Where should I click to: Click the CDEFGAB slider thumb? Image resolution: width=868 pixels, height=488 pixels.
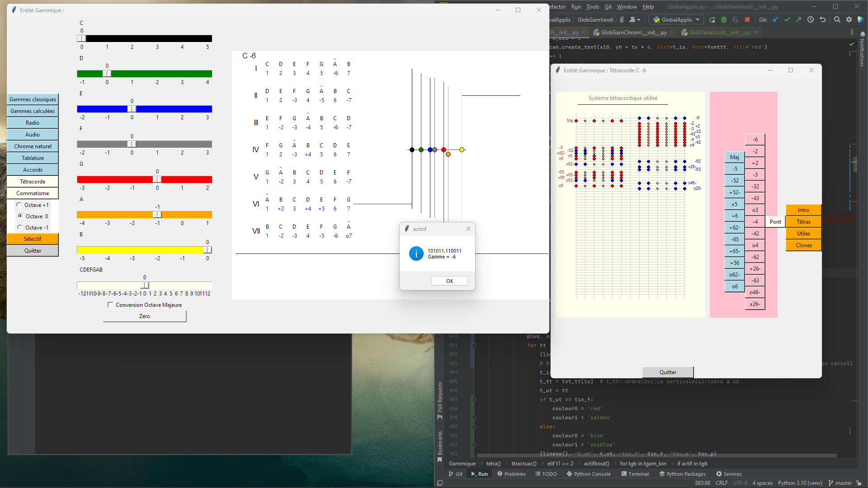tap(145, 285)
